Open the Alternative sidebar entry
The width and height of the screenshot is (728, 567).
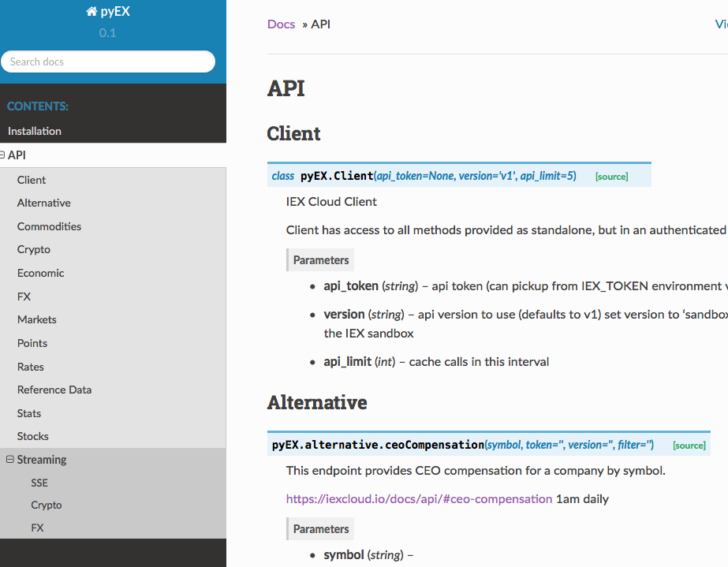pyautogui.click(x=44, y=203)
